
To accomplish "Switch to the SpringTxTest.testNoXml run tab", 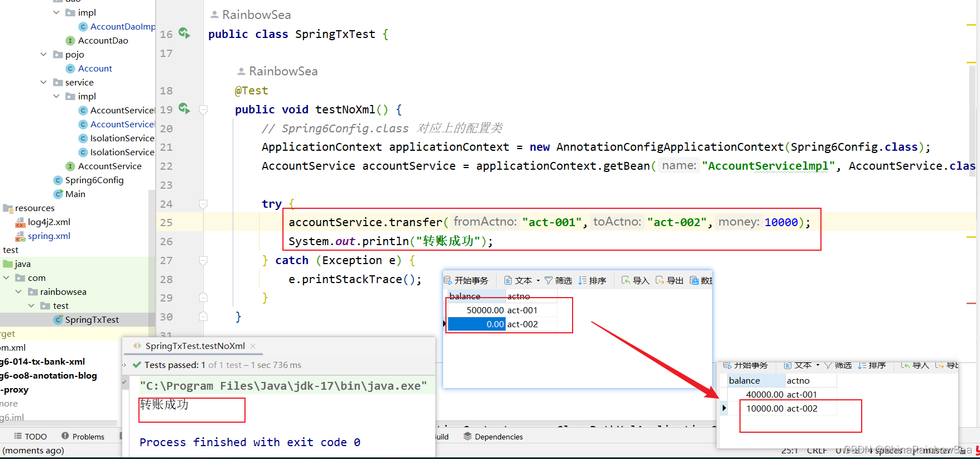I will 195,346.
